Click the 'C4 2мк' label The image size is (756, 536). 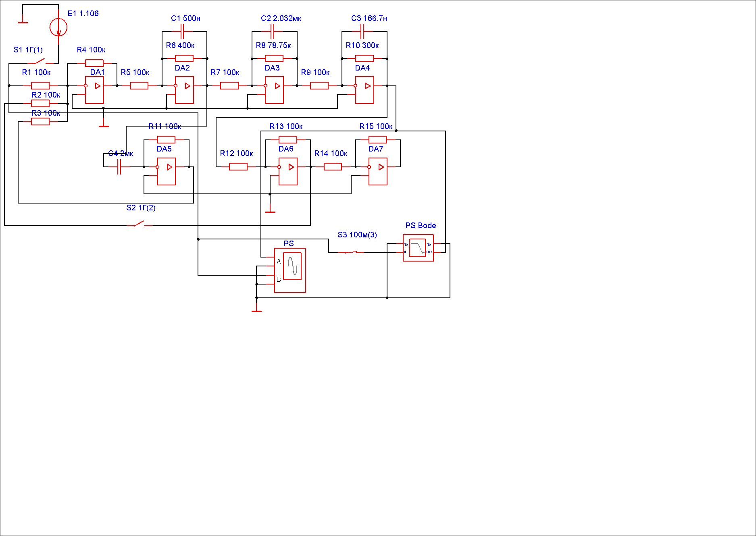(x=121, y=153)
